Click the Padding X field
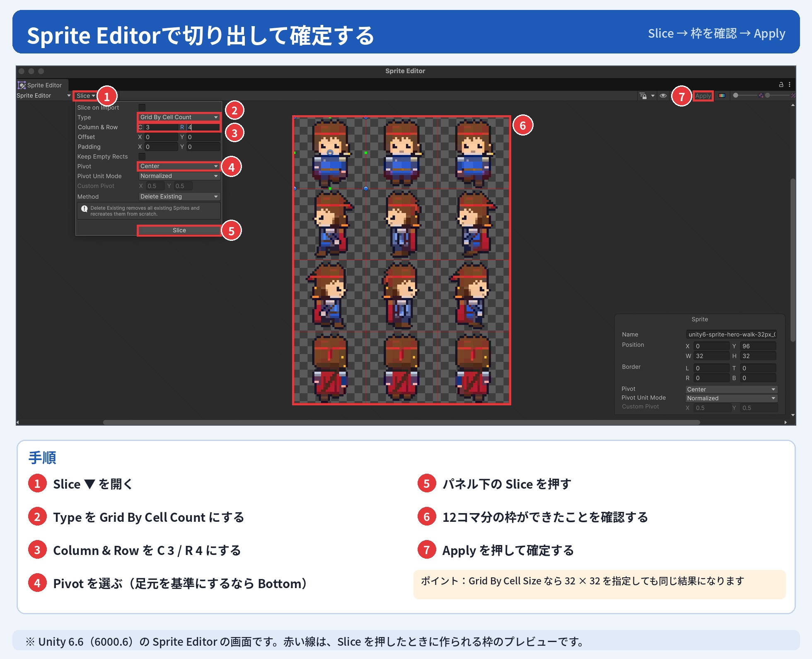 pyautogui.click(x=161, y=147)
